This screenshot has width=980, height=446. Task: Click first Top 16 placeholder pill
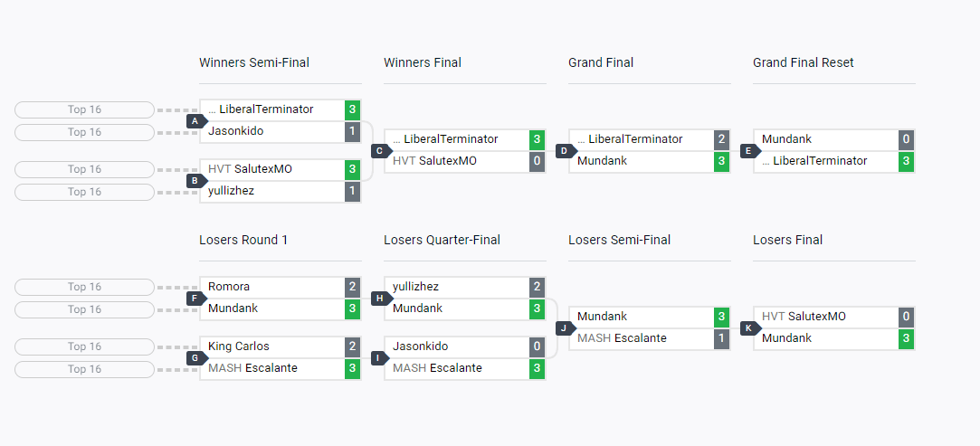click(x=84, y=109)
